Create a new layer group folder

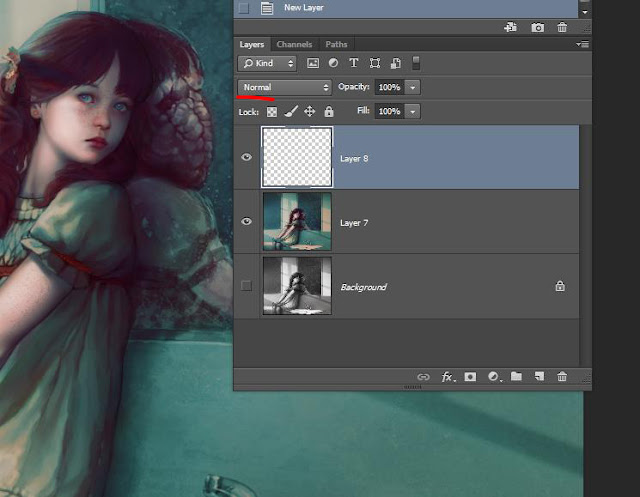click(516, 377)
